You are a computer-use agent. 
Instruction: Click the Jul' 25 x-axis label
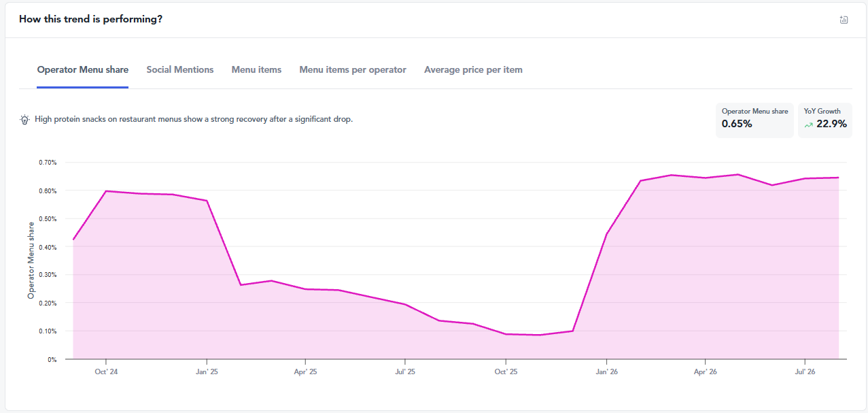tap(405, 371)
